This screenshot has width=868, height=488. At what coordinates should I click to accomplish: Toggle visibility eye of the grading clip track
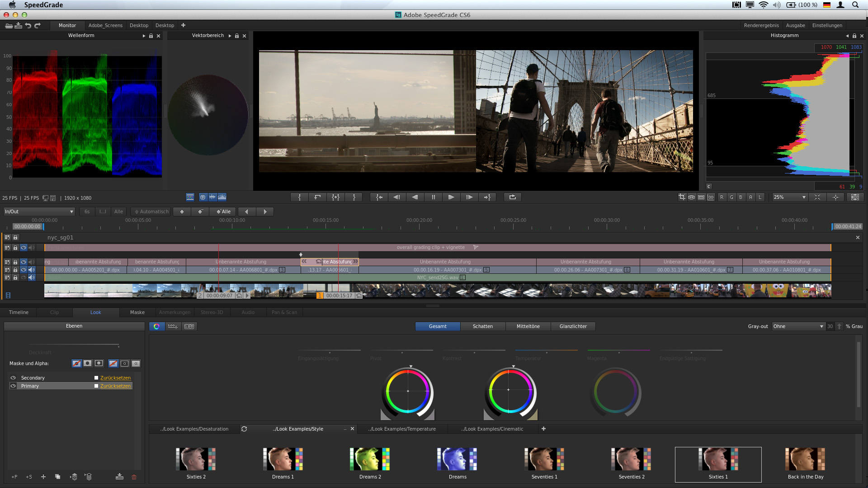coord(24,248)
